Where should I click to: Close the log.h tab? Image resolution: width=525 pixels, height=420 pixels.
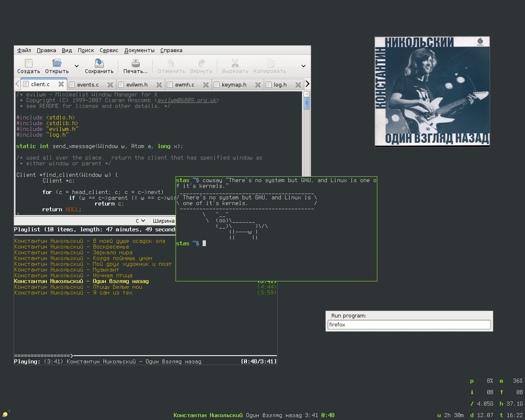[x=298, y=85]
